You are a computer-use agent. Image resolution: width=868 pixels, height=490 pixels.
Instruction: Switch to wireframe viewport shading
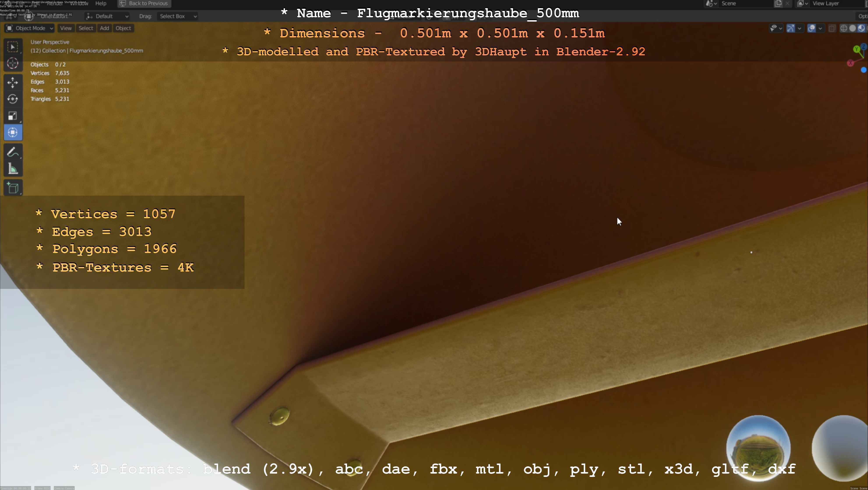tap(843, 28)
